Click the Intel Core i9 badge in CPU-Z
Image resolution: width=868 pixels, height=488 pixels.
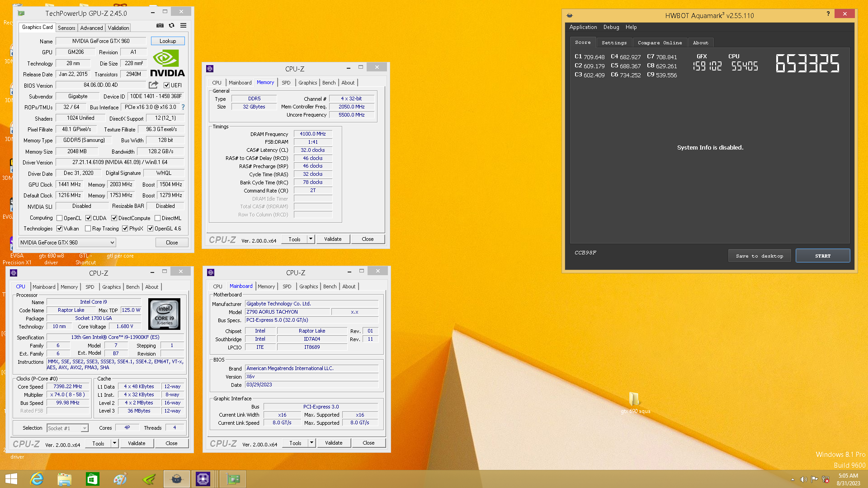(164, 314)
